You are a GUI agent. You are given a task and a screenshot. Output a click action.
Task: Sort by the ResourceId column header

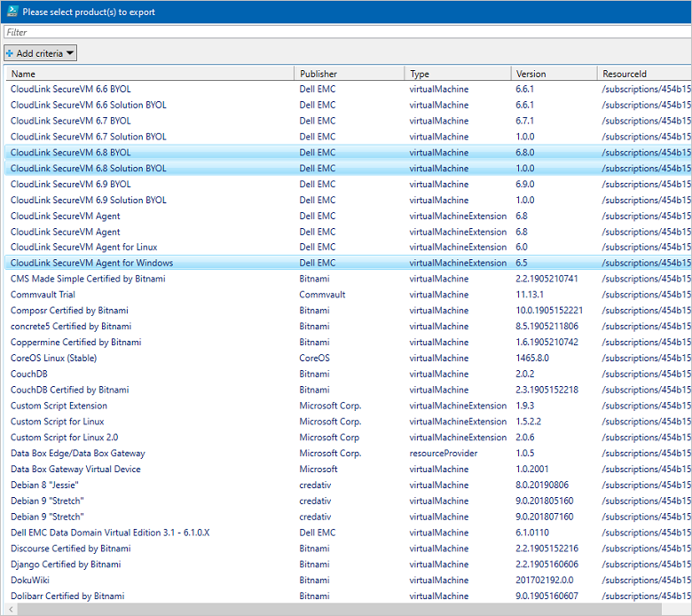(645, 74)
